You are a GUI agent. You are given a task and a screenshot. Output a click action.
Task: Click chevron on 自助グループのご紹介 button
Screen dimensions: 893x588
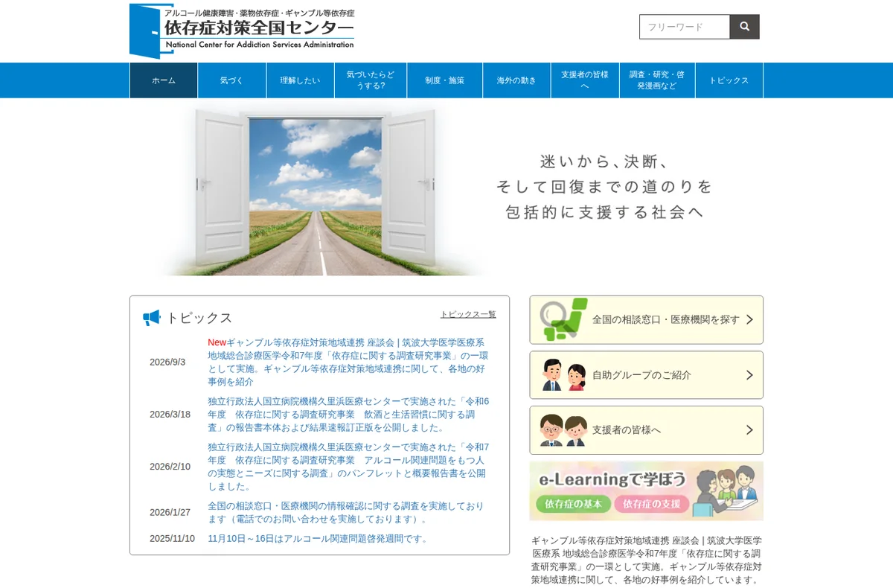tap(749, 375)
